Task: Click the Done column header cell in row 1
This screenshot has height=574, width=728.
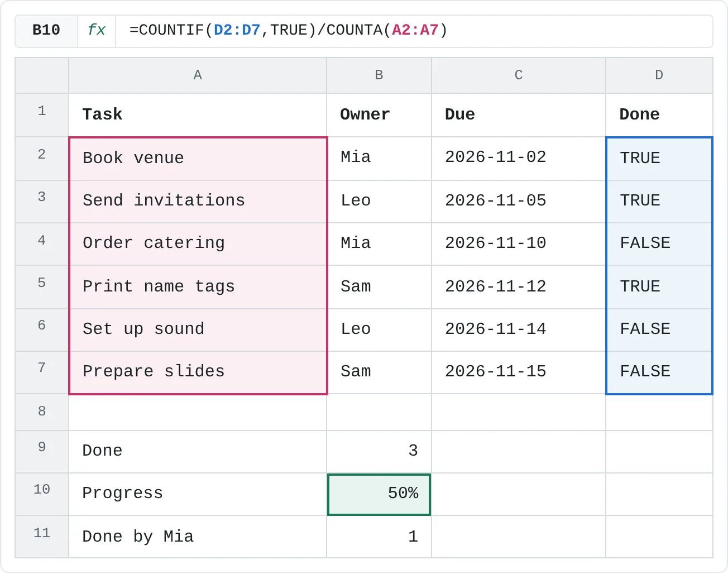Action: coord(659,115)
